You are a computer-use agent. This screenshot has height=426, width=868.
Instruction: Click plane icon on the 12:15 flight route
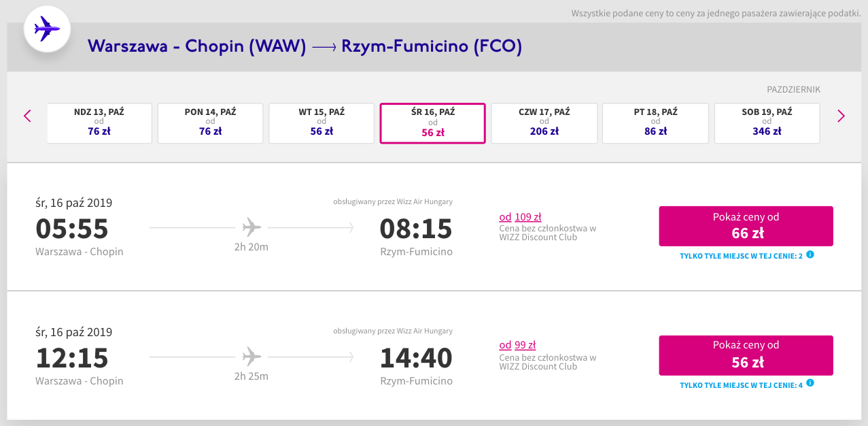pyautogui.click(x=251, y=356)
